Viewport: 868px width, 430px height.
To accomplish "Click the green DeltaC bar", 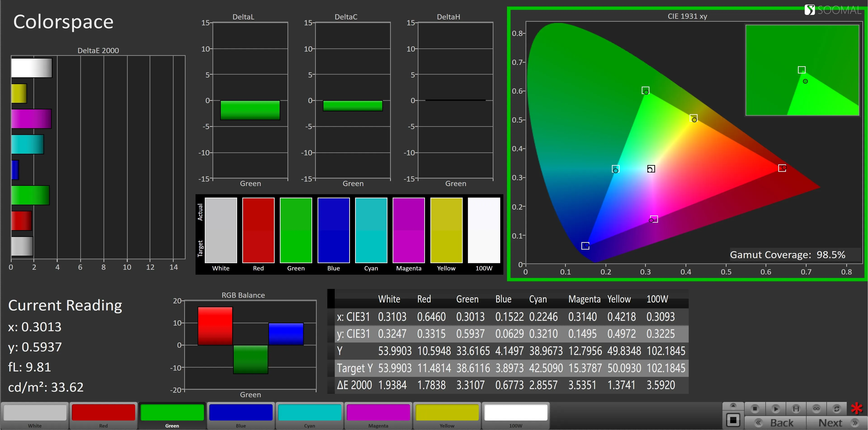I will tap(353, 106).
